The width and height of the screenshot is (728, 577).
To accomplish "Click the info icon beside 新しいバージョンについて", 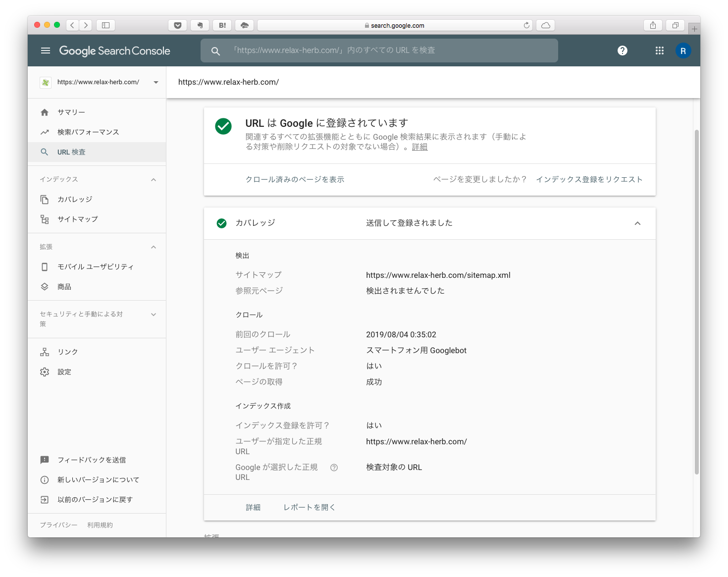I will point(45,480).
